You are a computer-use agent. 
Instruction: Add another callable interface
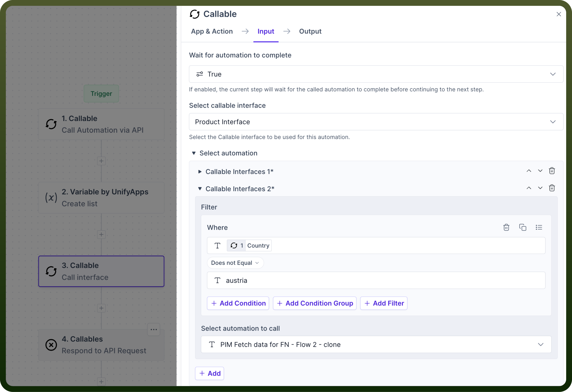tap(209, 373)
